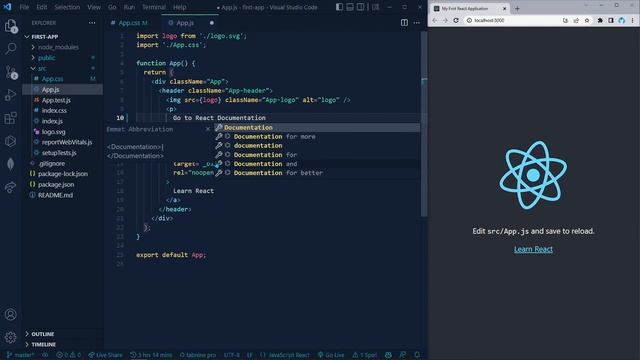Select the 'Documentation for more' suggestion

317,137
